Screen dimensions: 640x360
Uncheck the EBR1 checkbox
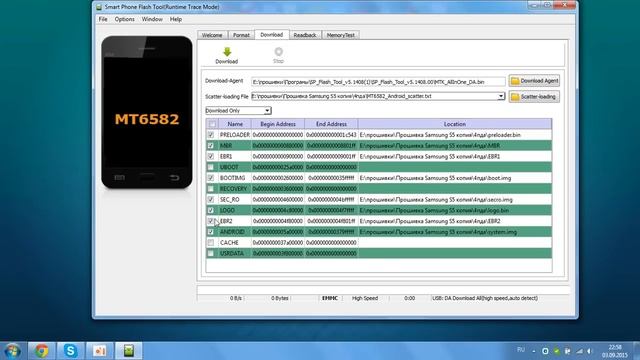211,156
